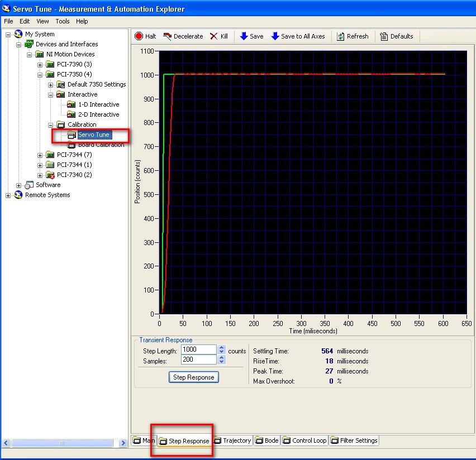Increase Samples with up arrow

(x=222, y=357)
